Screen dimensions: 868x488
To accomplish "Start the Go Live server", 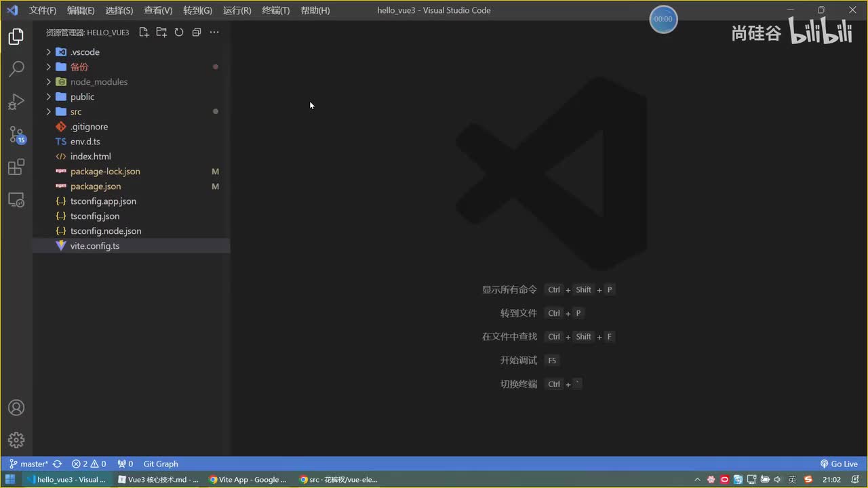I will coord(839,464).
